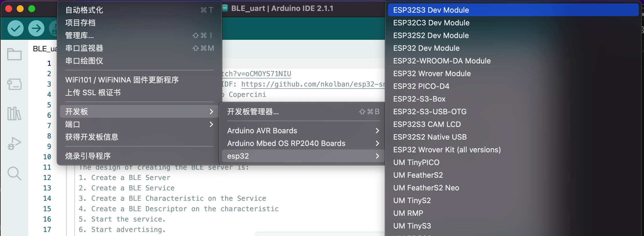644x236 pixels.
Task: Select ESP32S2 Dev Module board
Action: [513, 35]
